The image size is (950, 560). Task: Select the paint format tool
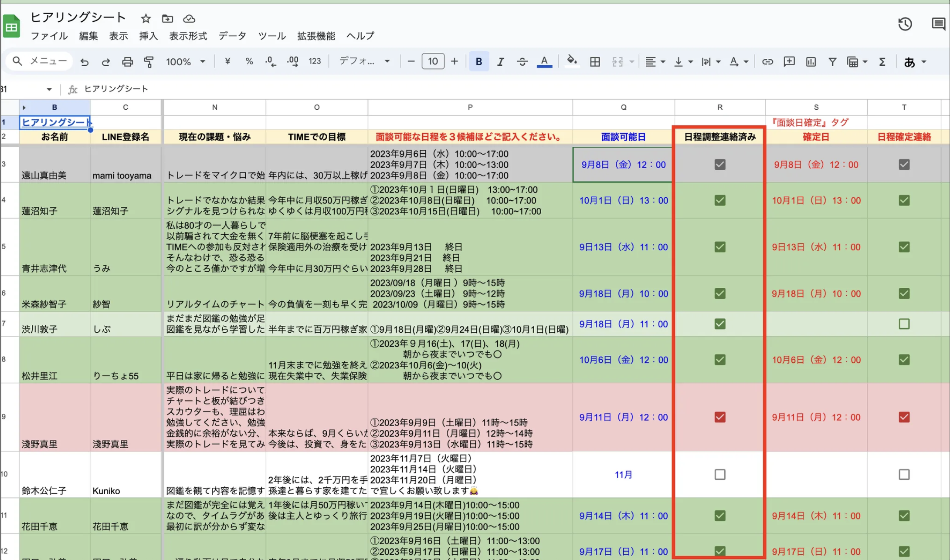pos(148,61)
